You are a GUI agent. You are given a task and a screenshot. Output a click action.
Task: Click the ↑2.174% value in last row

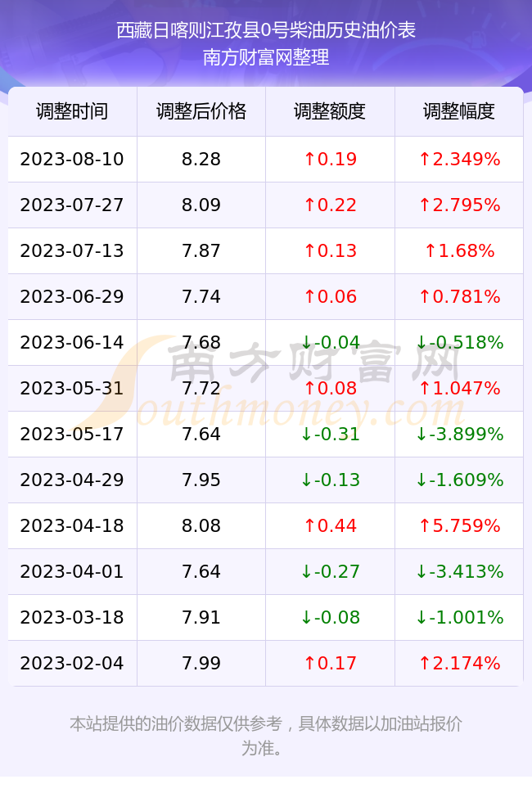[x=459, y=664]
